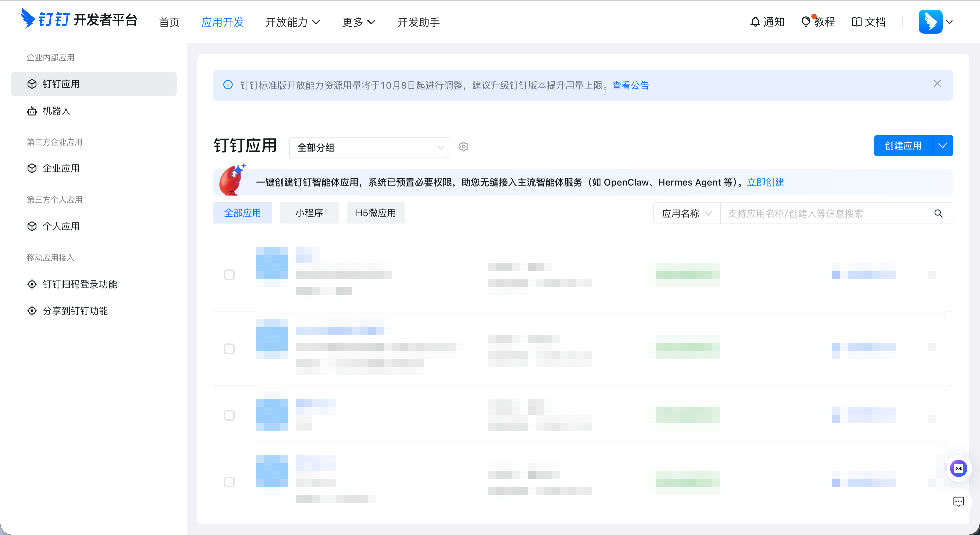The height and width of the screenshot is (535, 980).
Task: Select 机器人 in sidebar
Action: (94, 111)
